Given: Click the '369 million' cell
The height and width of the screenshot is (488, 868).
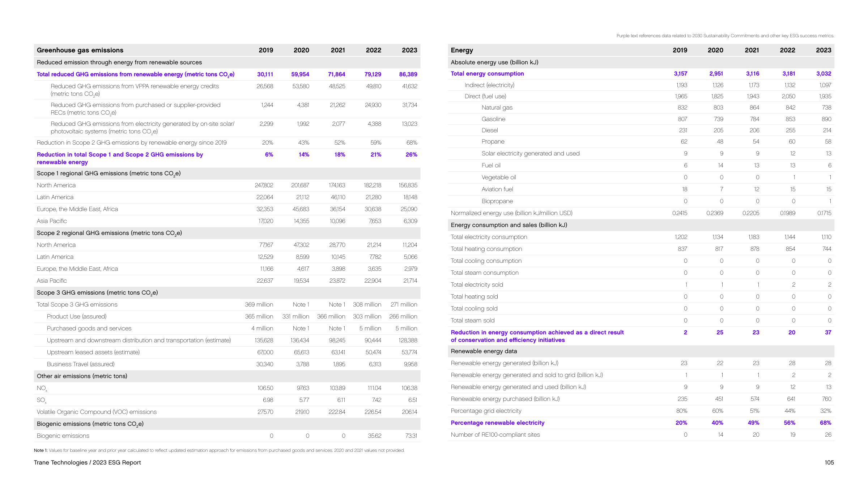Looking at the screenshot, I should point(259,304).
